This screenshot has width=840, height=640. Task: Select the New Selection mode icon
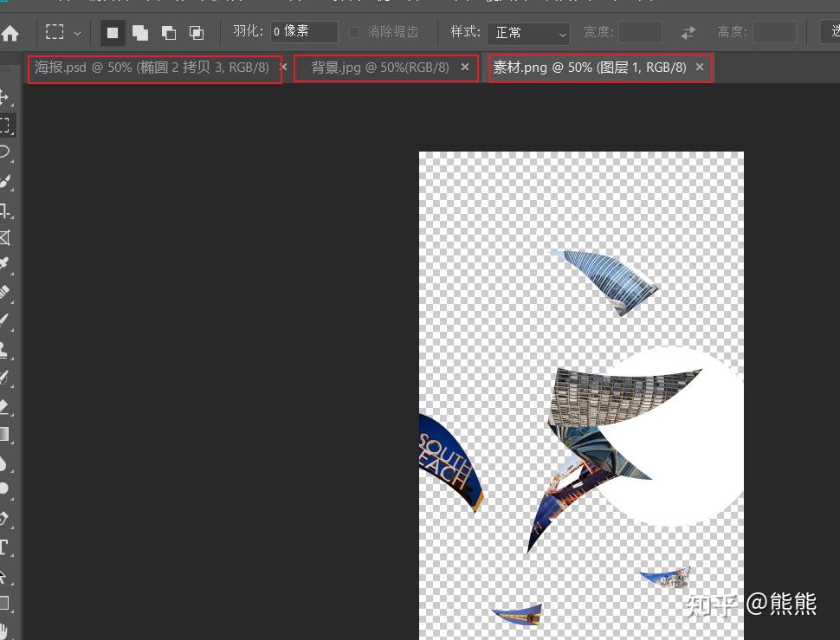pos(113,33)
